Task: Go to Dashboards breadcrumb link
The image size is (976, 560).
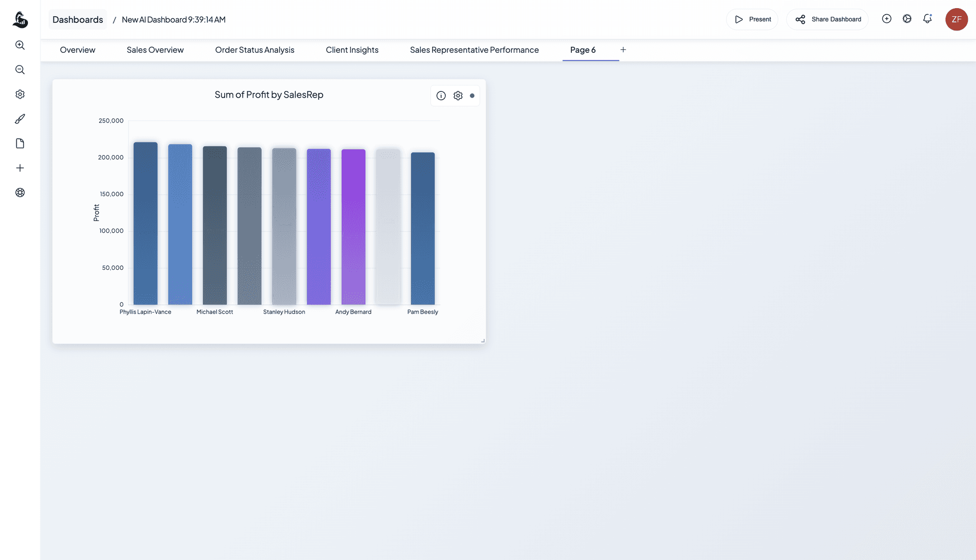Action: click(78, 19)
